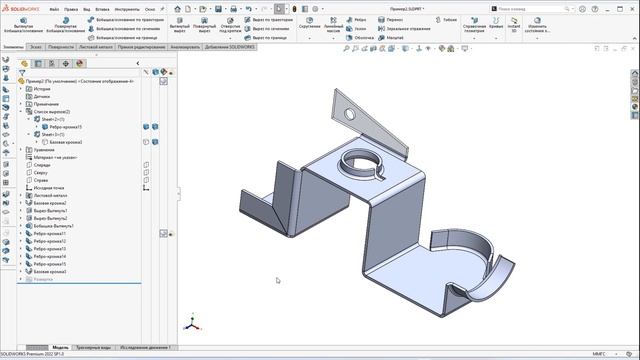Select the Boundary Cut tool
The height and width of the screenshot is (360, 640).
pos(265,38)
